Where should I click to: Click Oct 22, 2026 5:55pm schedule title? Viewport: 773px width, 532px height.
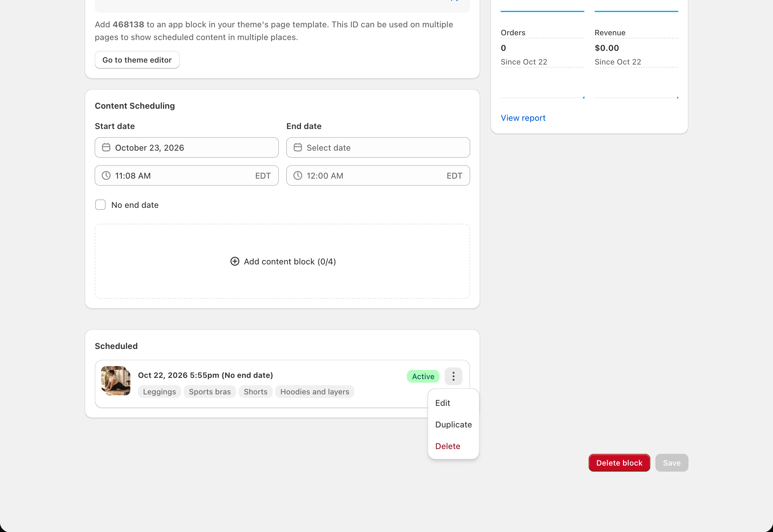(x=205, y=375)
